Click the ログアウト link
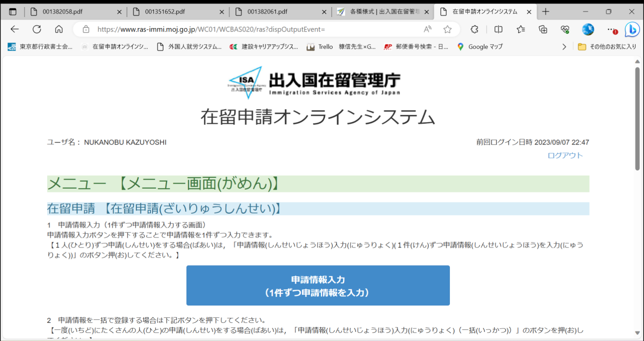This screenshot has width=644, height=341. pyautogui.click(x=565, y=155)
